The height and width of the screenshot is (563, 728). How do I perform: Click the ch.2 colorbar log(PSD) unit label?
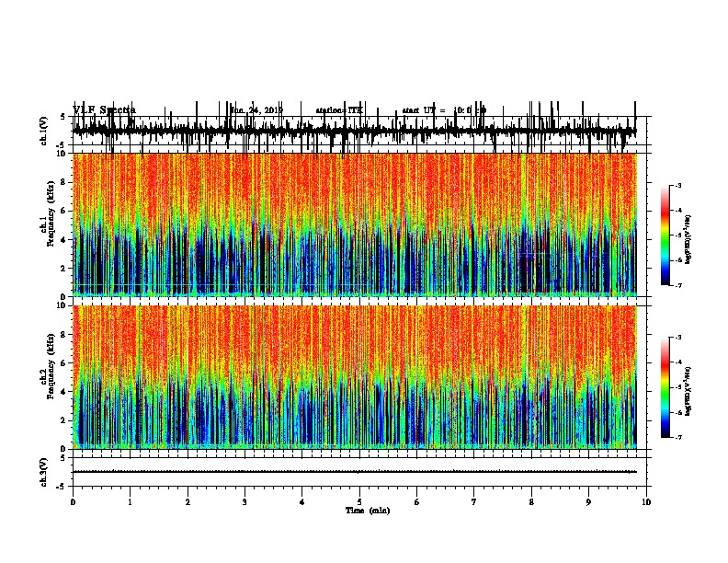(x=688, y=391)
